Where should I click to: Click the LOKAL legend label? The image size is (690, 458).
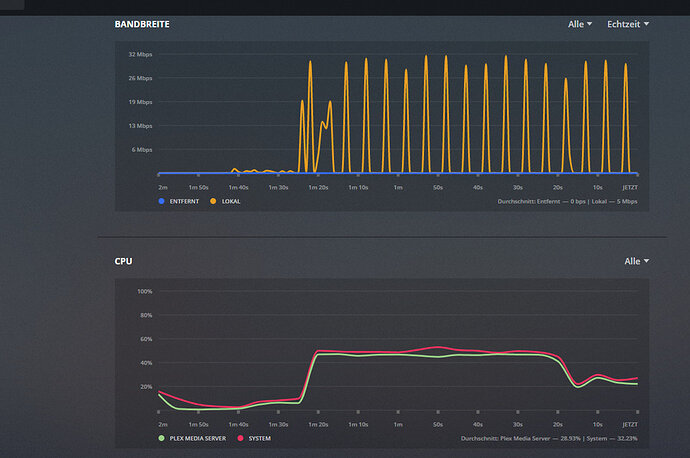click(231, 202)
